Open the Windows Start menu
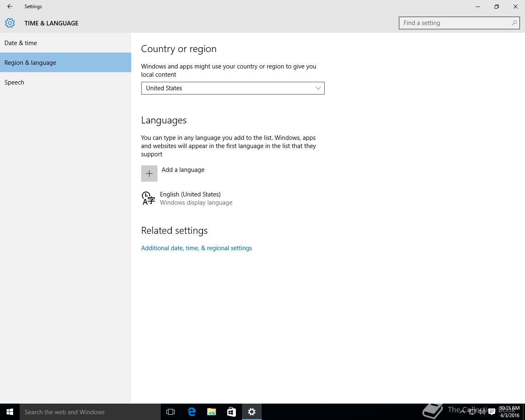This screenshot has height=420, width=525. click(x=10, y=412)
